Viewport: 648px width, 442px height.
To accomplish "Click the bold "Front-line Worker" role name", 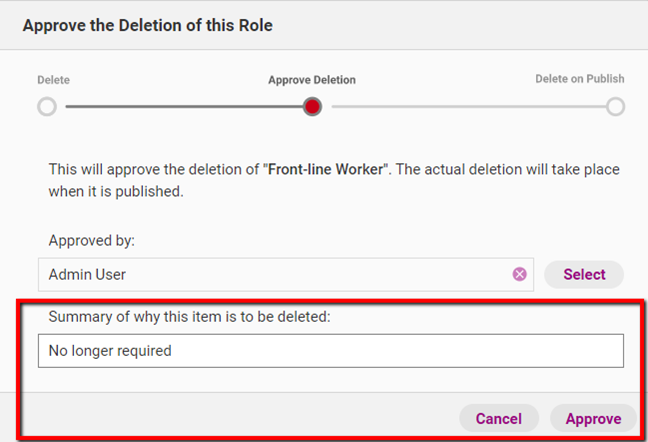I will coord(327,170).
